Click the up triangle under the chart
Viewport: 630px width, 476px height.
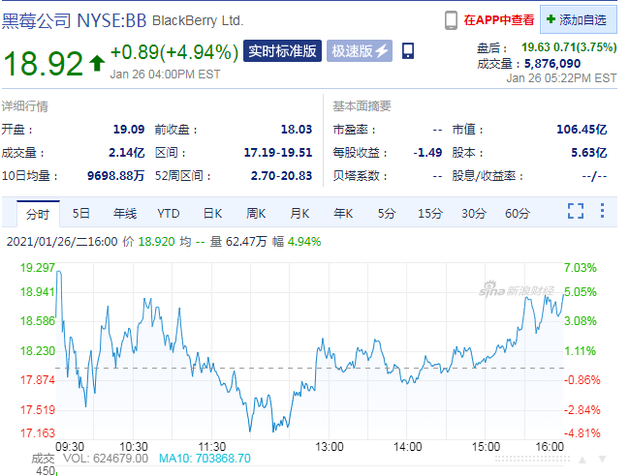tap(582, 460)
